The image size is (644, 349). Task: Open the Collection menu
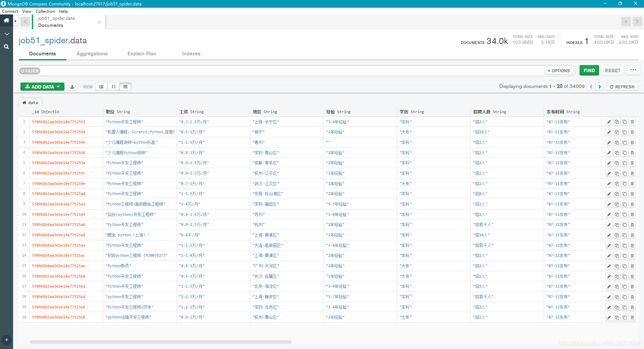point(45,11)
